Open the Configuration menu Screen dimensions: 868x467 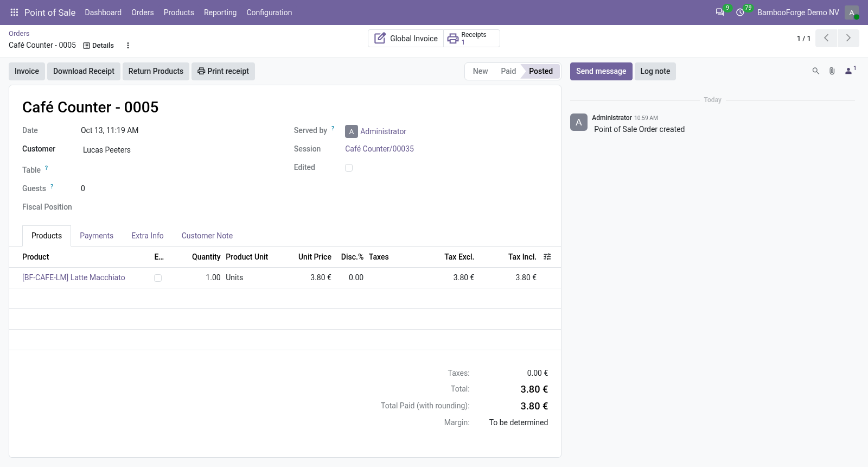(269, 12)
